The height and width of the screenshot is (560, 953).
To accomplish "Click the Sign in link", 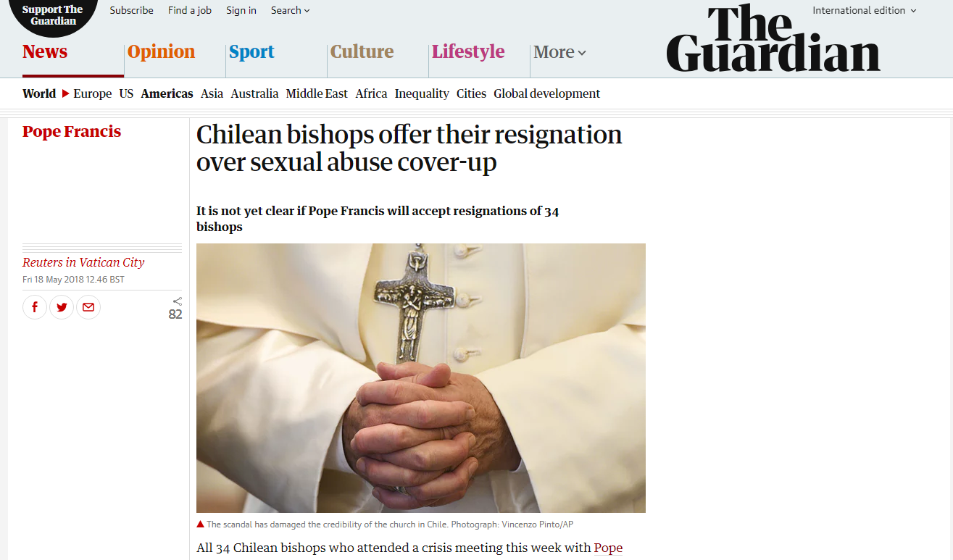I will [x=241, y=10].
